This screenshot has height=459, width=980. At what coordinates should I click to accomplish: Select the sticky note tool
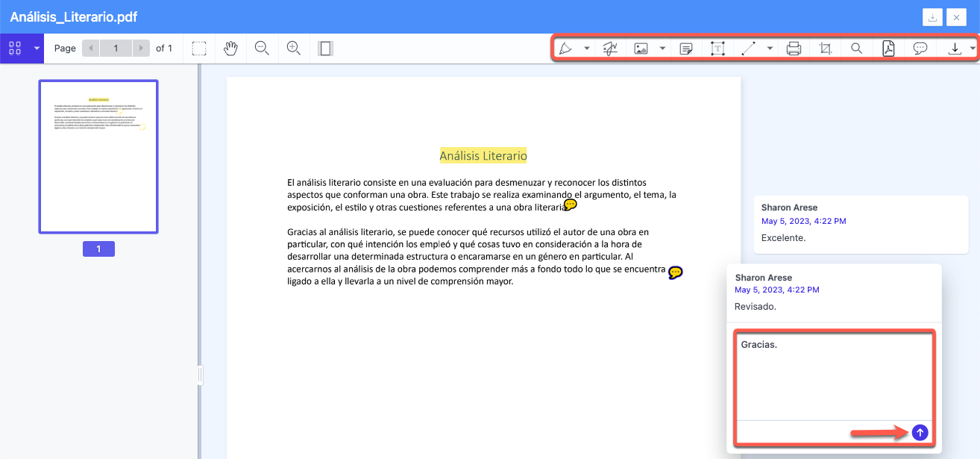[x=686, y=49]
